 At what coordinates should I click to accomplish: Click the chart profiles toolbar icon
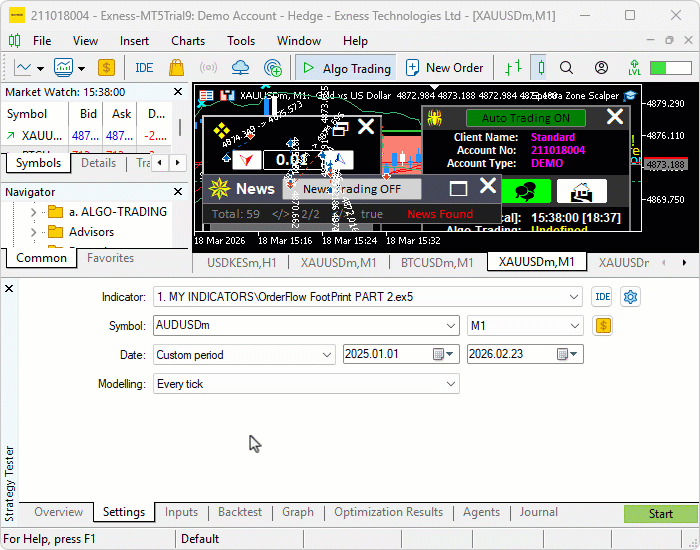pyautogui.click(x=63, y=68)
